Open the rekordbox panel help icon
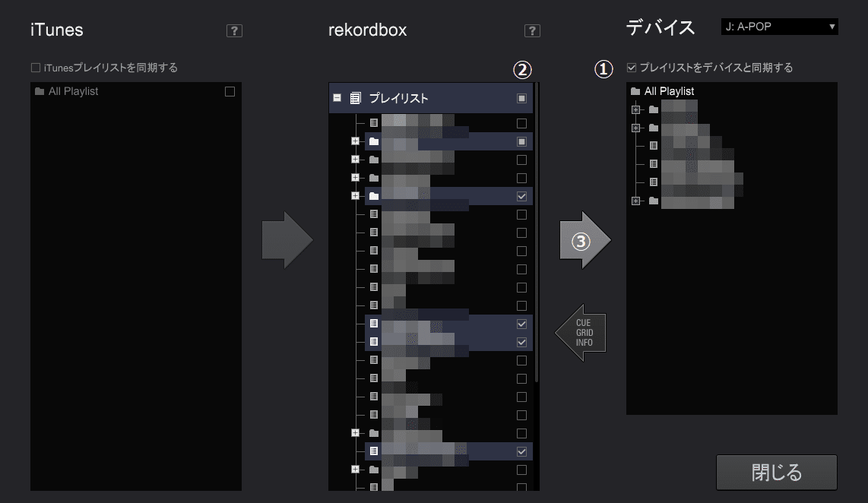This screenshot has height=503, width=868. 532,31
